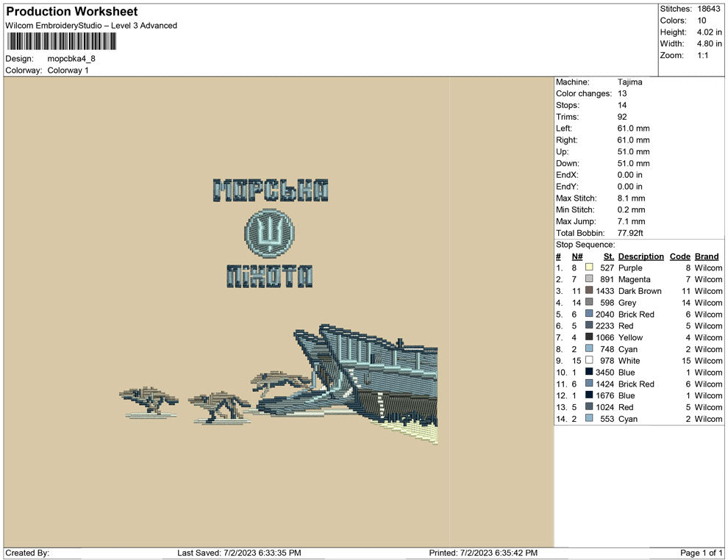Select the 'Colorway 1' value
This screenshot has height=560, width=728.
[x=68, y=70]
